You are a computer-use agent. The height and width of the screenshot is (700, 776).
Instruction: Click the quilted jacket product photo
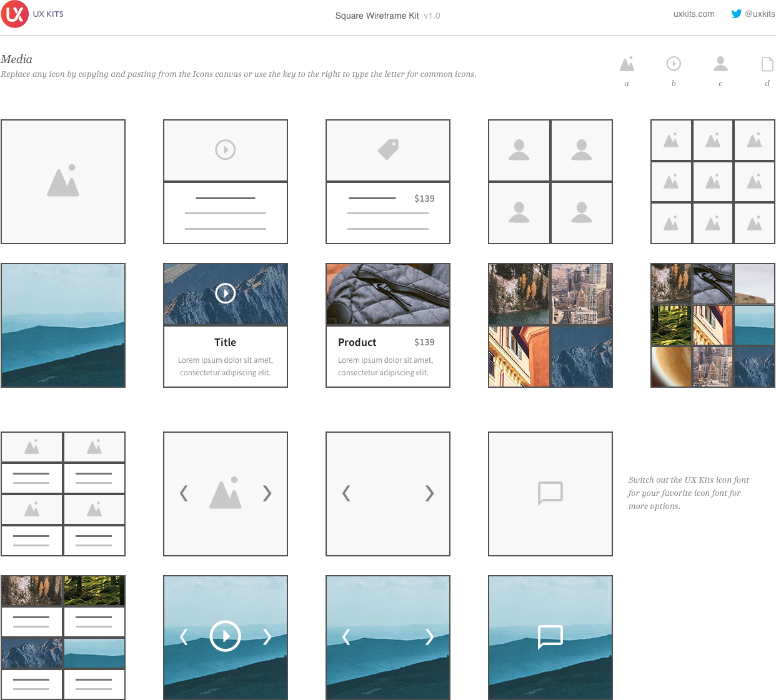388,294
